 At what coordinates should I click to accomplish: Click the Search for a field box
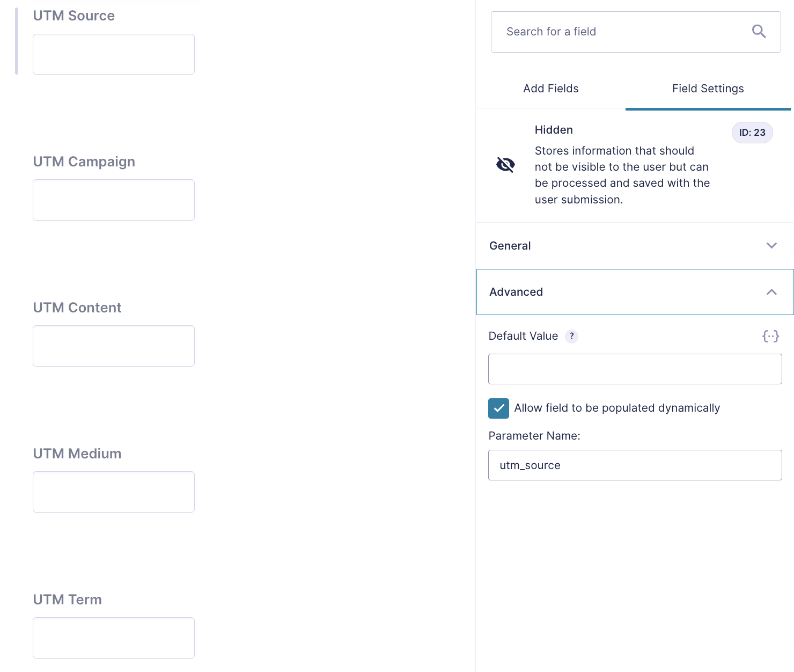click(x=617, y=31)
